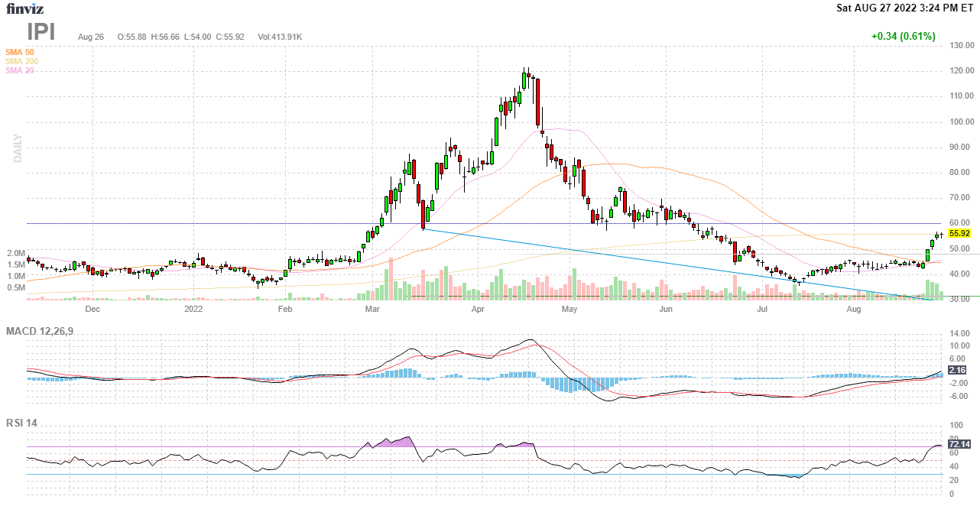Click the C:55.92 closing price readout

(229, 37)
